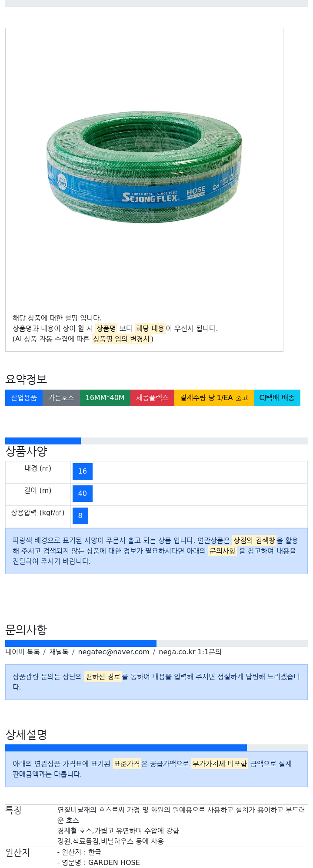
Task: Click the CJ택배 배송 cyan tag
Action: pos(277,398)
